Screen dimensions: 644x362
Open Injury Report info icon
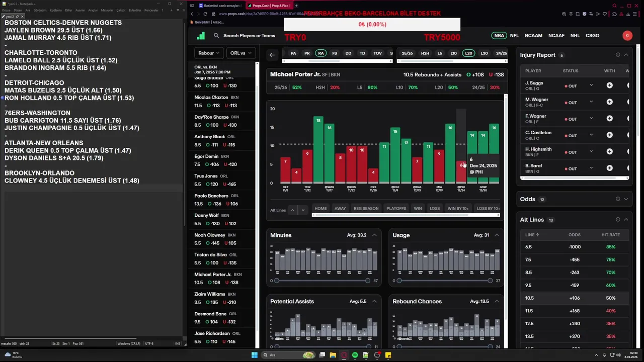[618, 55]
